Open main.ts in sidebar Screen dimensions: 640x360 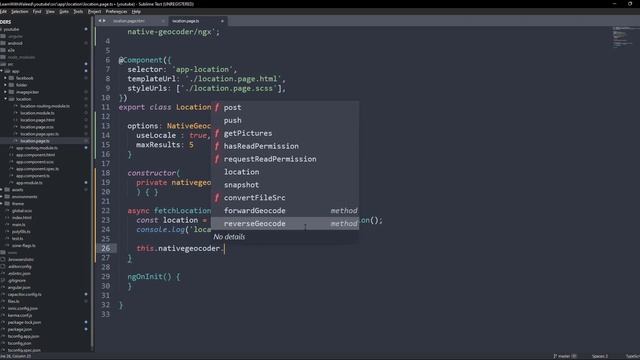point(18,224)
